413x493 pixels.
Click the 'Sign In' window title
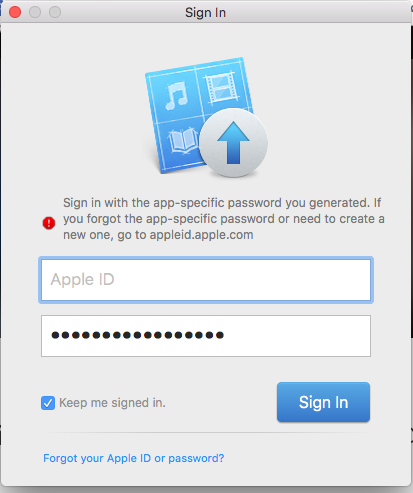[x=205, y=13]
